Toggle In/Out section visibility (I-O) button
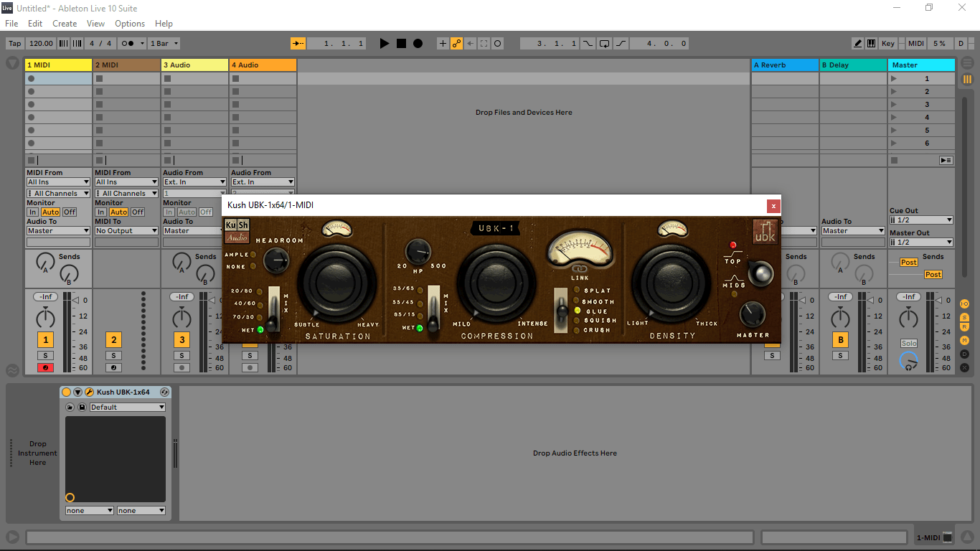 pos(964,304)
